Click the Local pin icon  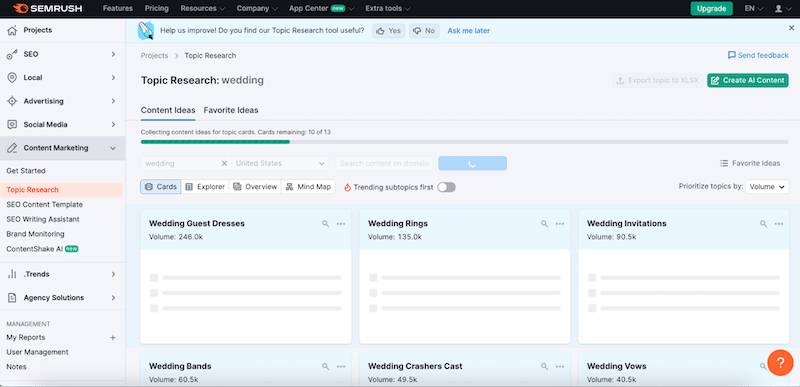click(12, 78)
